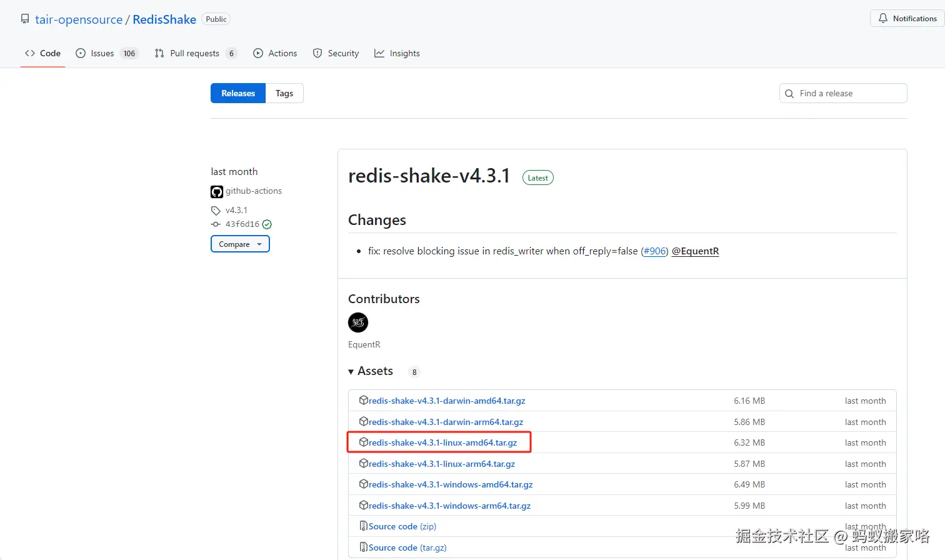
Task: Click the github-actions avatar icon
Action: tap(217, 192)
